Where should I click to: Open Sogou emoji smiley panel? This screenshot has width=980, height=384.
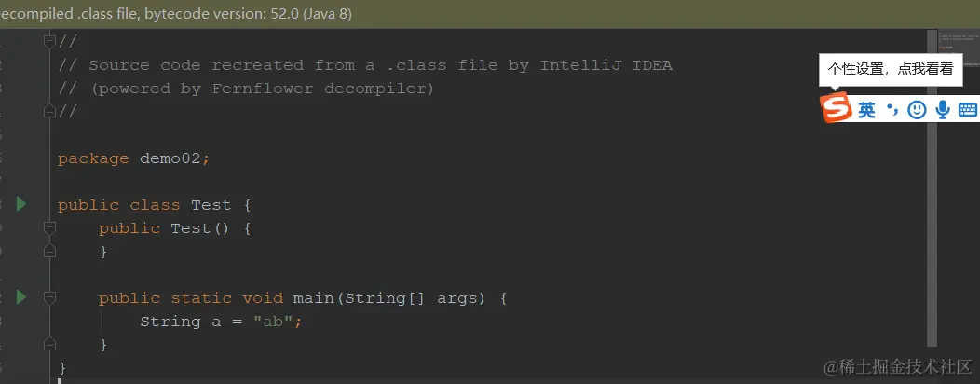(917, 110)
